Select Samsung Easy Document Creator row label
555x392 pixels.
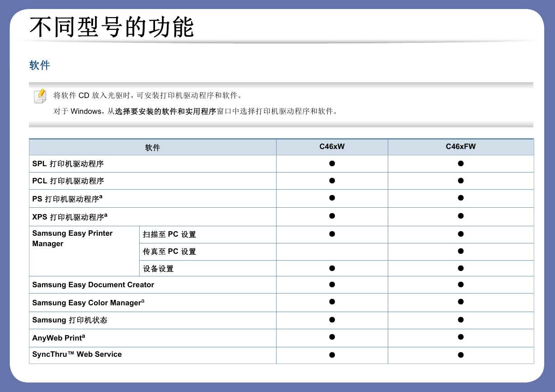pyautogui.click(x=93, y=285)
